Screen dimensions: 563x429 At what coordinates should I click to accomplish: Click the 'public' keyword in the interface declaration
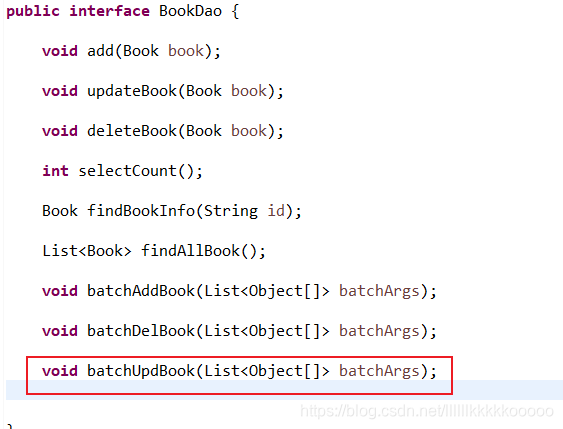pyautogui.click(x=33, y=11)
